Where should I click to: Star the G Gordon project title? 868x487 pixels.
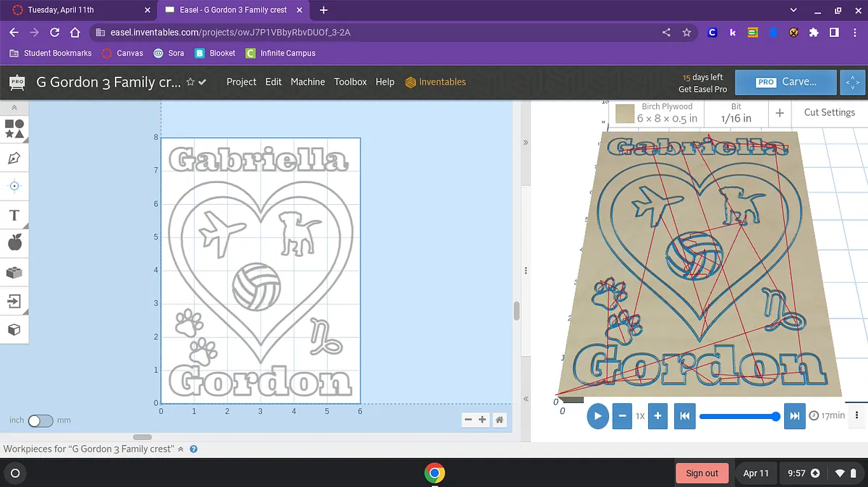pos(190,82)
